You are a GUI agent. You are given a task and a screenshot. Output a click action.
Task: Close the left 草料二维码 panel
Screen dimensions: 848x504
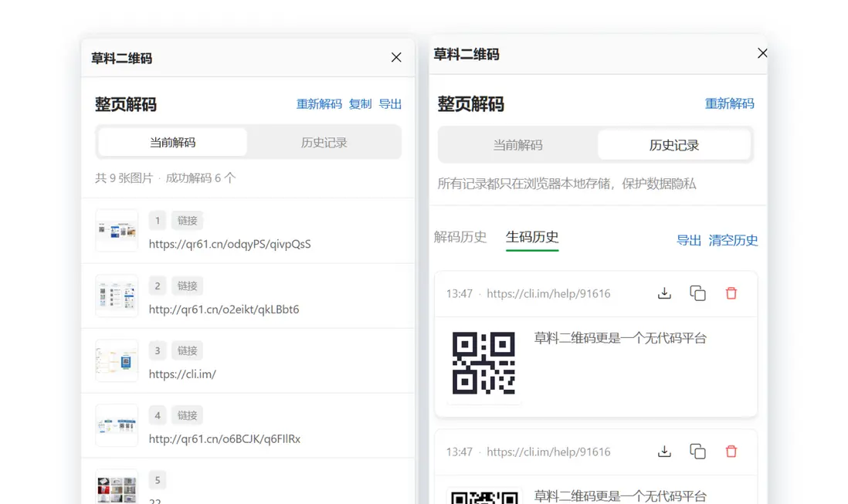(396, 57)
